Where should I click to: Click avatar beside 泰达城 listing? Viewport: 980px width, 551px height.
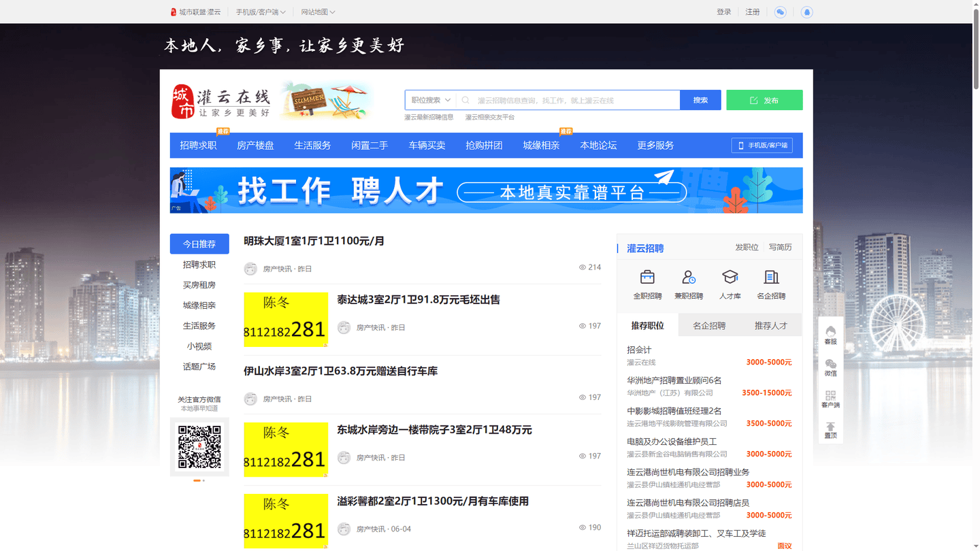tap(344, 328)
